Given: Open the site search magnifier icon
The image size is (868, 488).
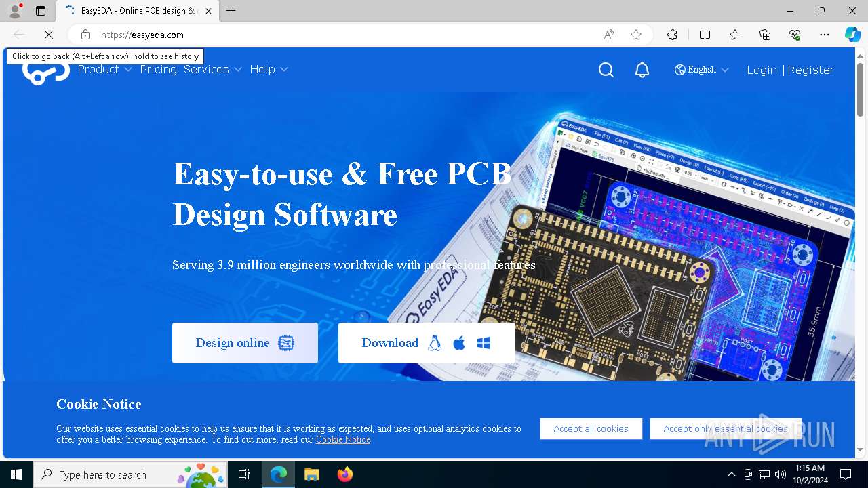Looking at the screenshot, I should (606, 70).
